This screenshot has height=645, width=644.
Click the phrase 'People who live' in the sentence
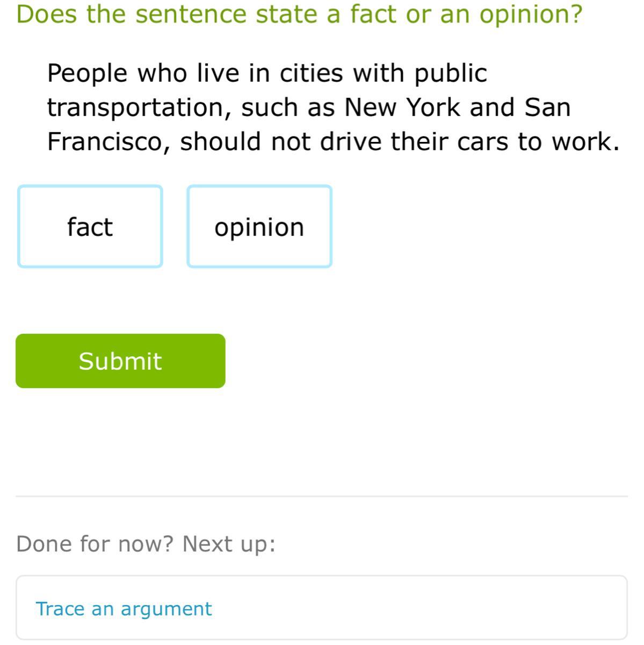point(143,73)
